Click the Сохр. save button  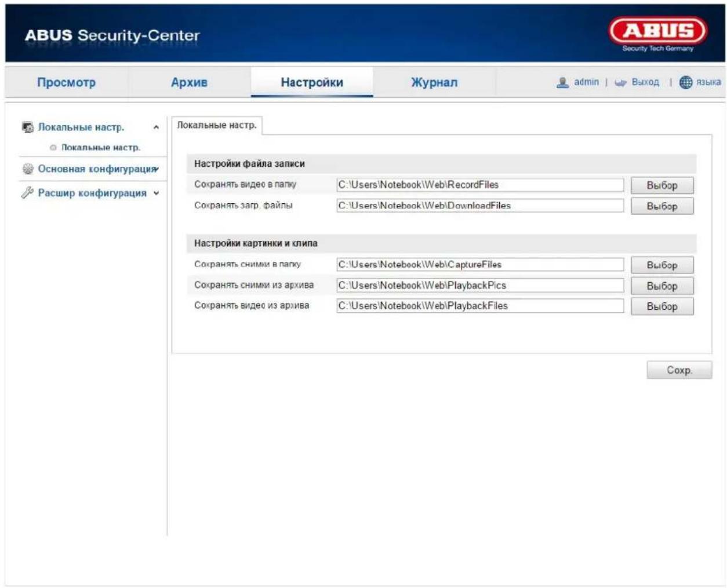pyautogui.click(x=679, y=370)
